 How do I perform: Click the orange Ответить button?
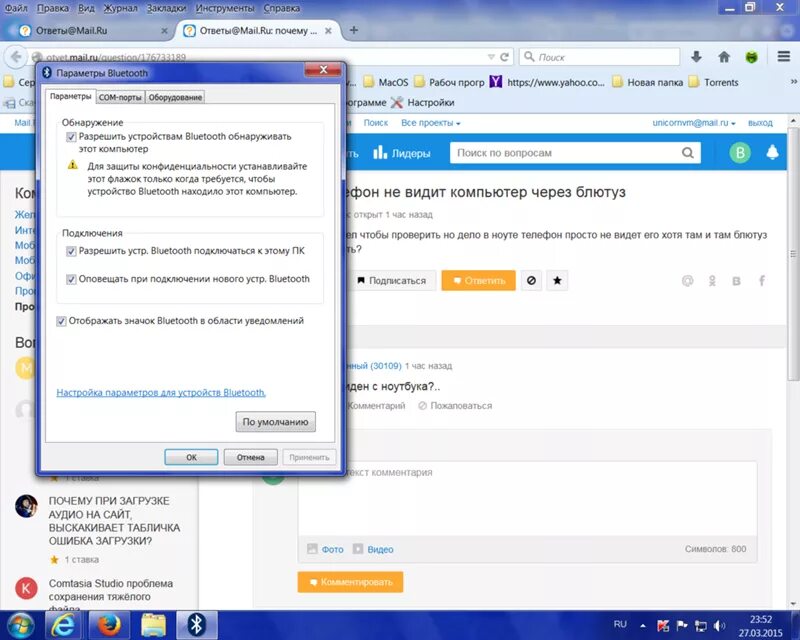478,280
